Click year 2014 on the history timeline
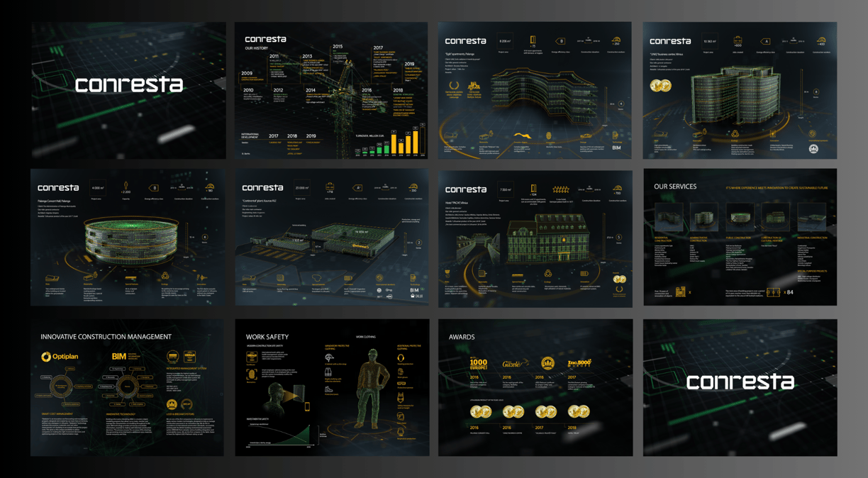The image size is (868, 478). (311, 90)
